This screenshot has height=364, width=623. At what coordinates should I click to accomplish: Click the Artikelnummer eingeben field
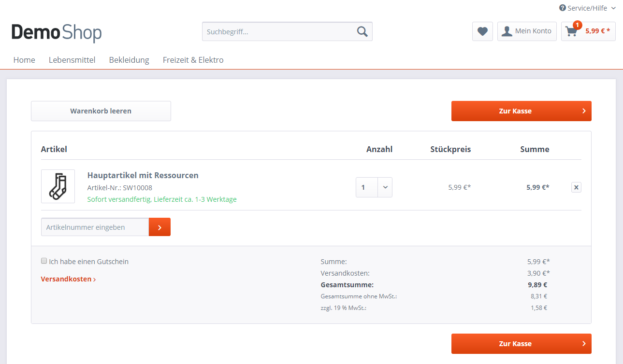(95, 227)
